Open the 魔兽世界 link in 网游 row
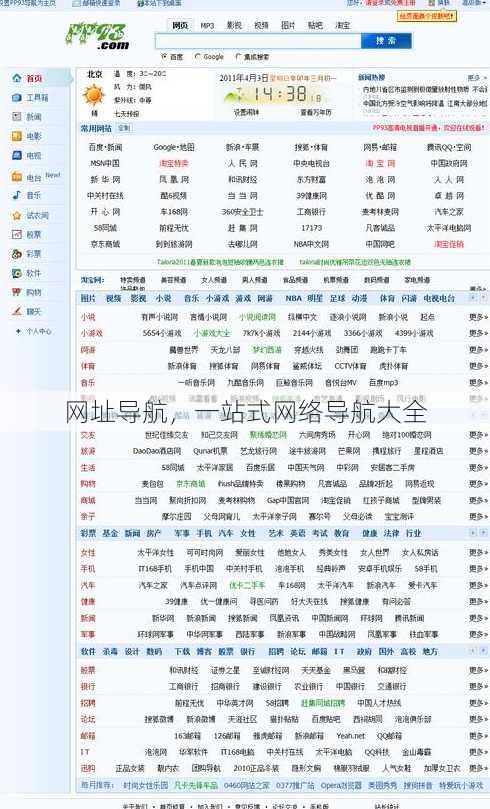490x809 pixels. tap(184, 350)
